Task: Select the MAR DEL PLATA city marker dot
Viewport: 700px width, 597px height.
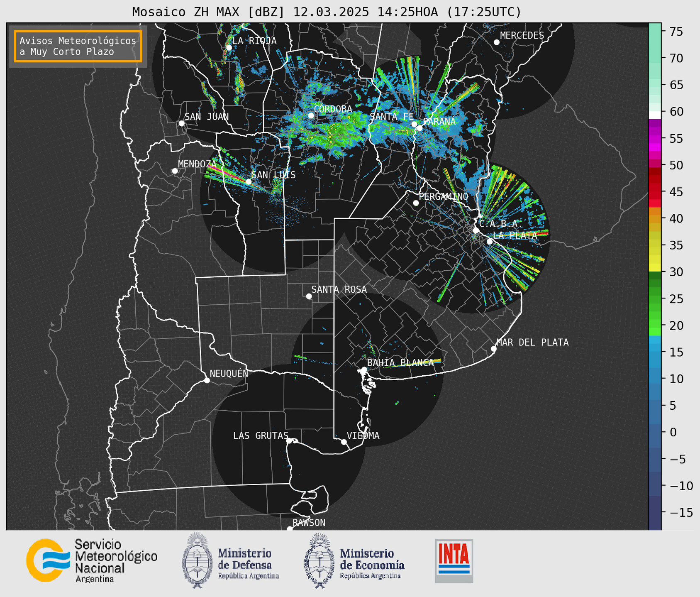Action: (493, 349)
